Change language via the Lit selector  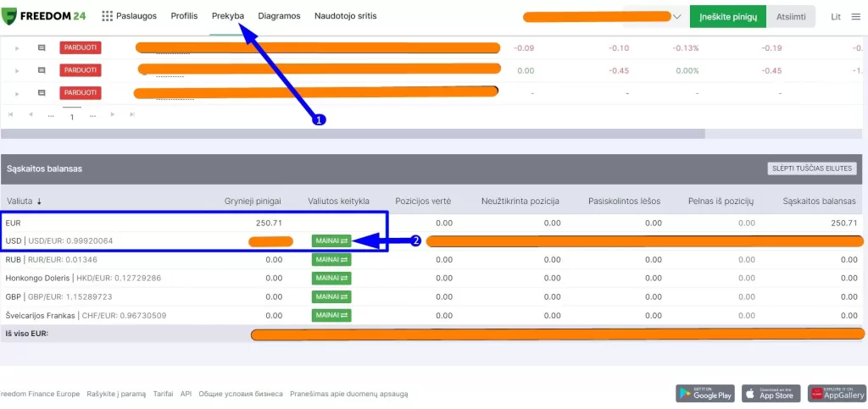coord(835,17)
